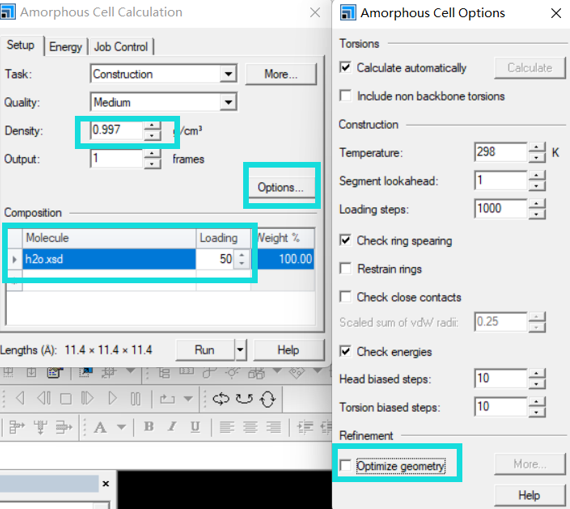Switch to the Job Control tab
The height and width of the screenshot is (509, 570).
tap(121, 47)
